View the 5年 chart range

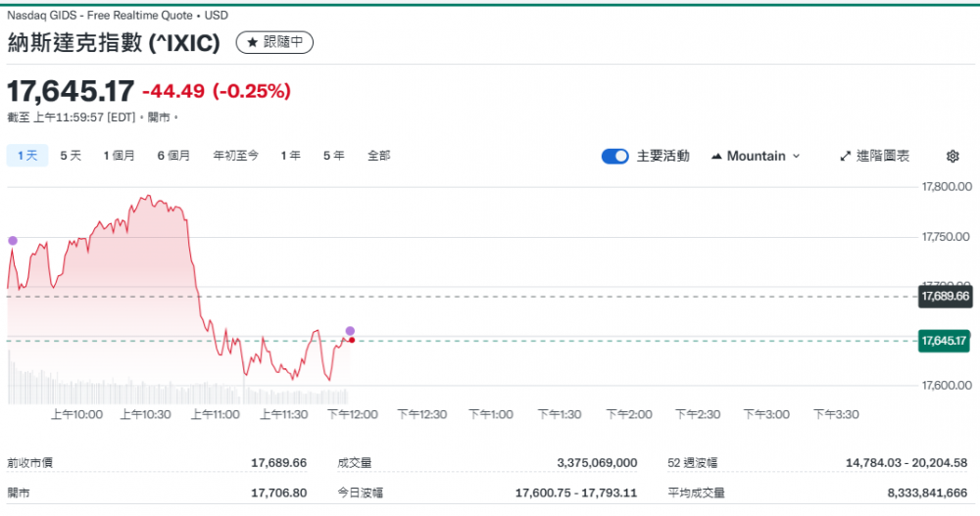(333, 156)
